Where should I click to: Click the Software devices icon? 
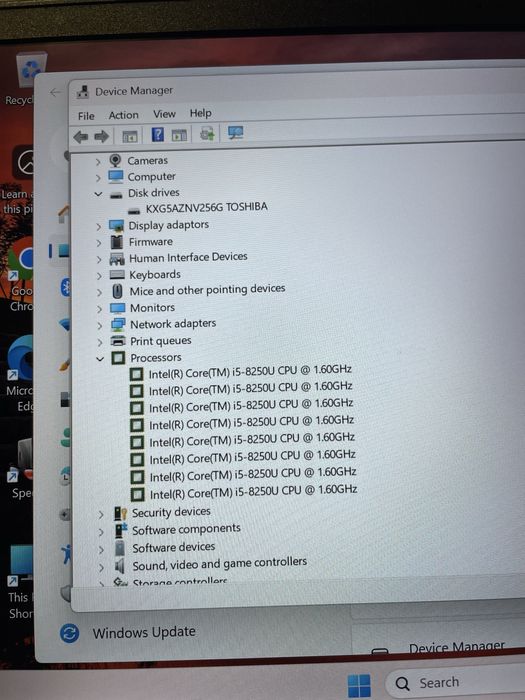(x=120, y=548)
